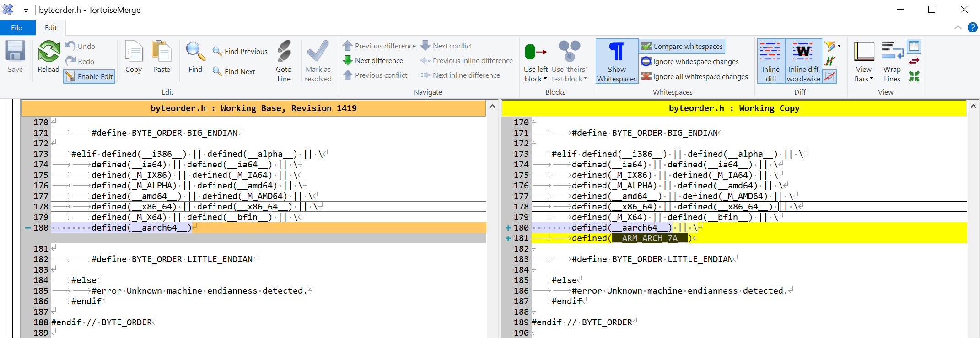Collapse the ribbon with chevron
Image resolution: width=980 pixels, height=338 pixels.
958,27
